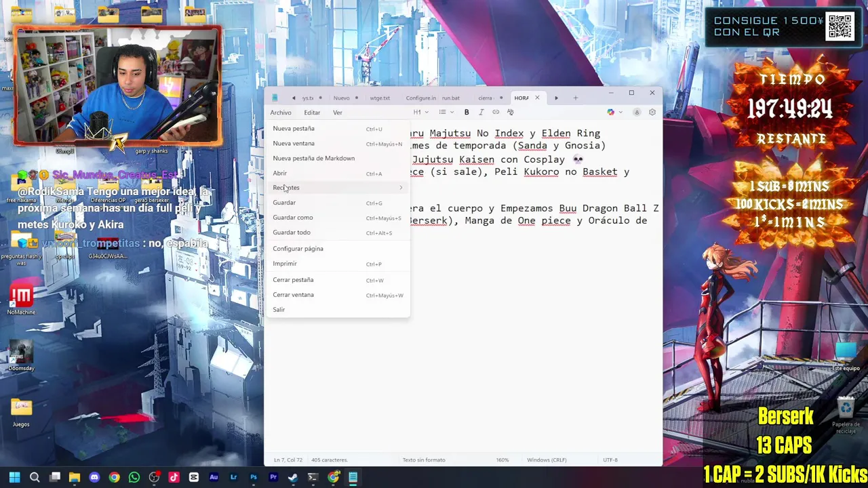Screen dimensions: 868x488
Task: Open Adobe Audition from taskbar
Action: 214,478
